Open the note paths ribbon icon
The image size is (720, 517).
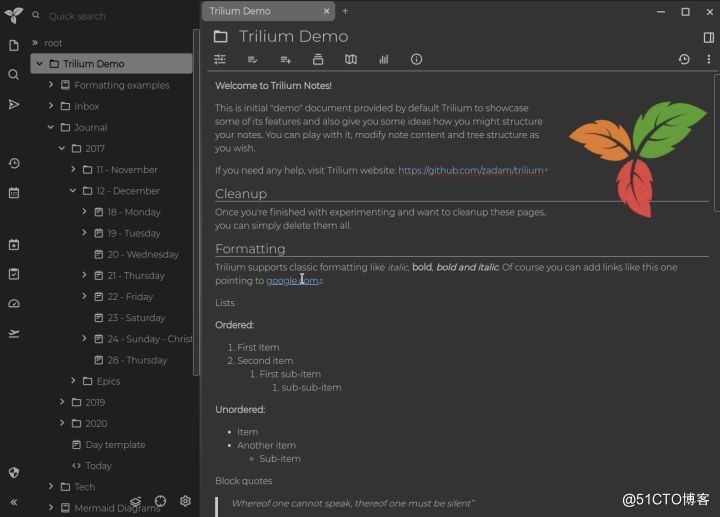coord(318,59)
